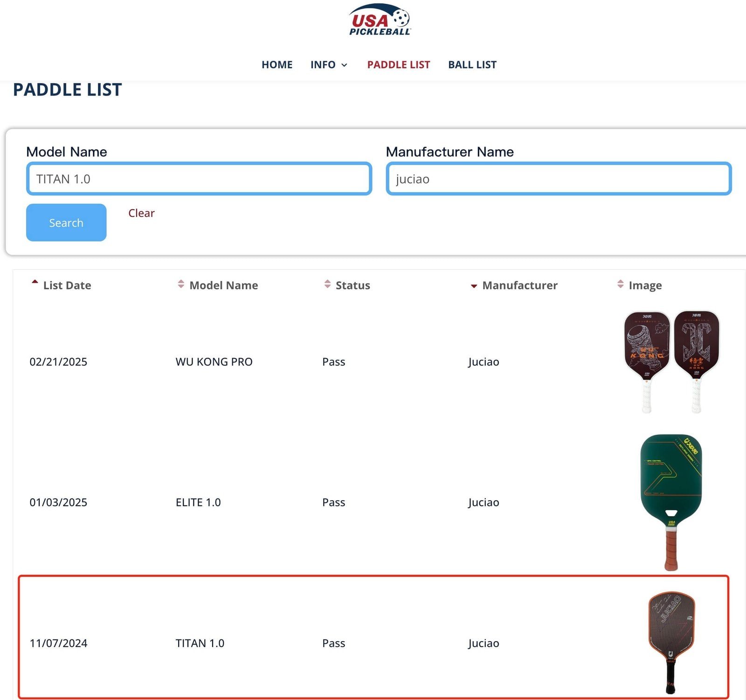746x700 pixels.
Task: Click the Model Name field label
Action: click(67, 152)
